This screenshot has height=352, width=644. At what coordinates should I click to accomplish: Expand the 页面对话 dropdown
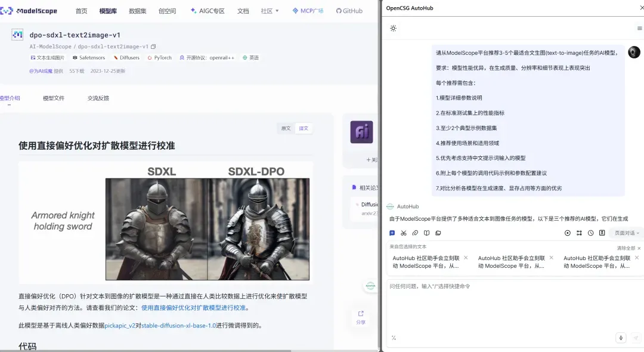click(627, 233)
